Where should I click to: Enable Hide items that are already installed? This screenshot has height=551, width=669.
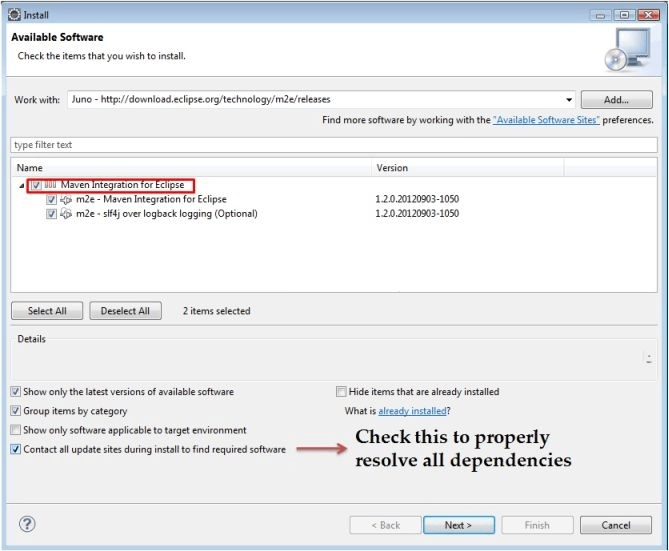(x=342, y=391)
